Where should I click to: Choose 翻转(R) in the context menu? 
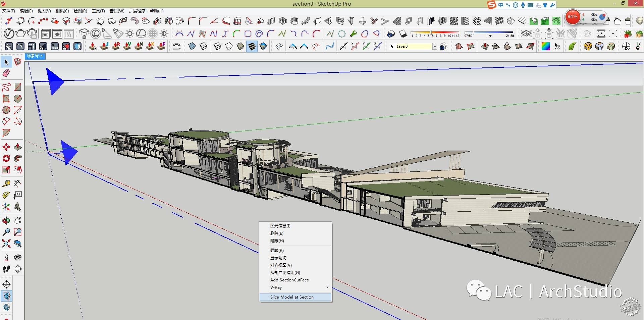coord(295,251)
